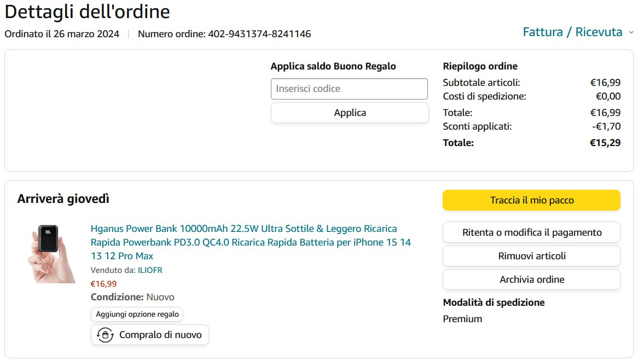Click the Rimuovi articoli button
This screenshot has width=644, height=361.
click(531, 256)
